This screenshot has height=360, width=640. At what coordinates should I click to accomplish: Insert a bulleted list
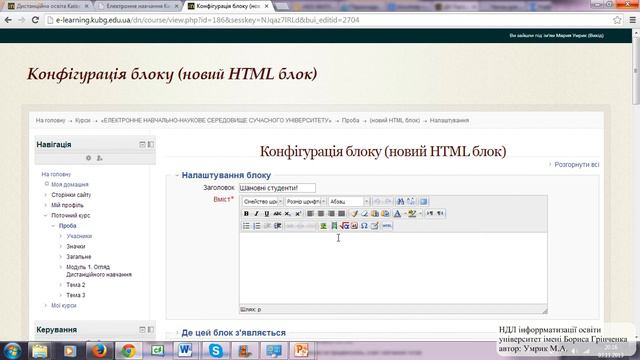coord(246,226)
